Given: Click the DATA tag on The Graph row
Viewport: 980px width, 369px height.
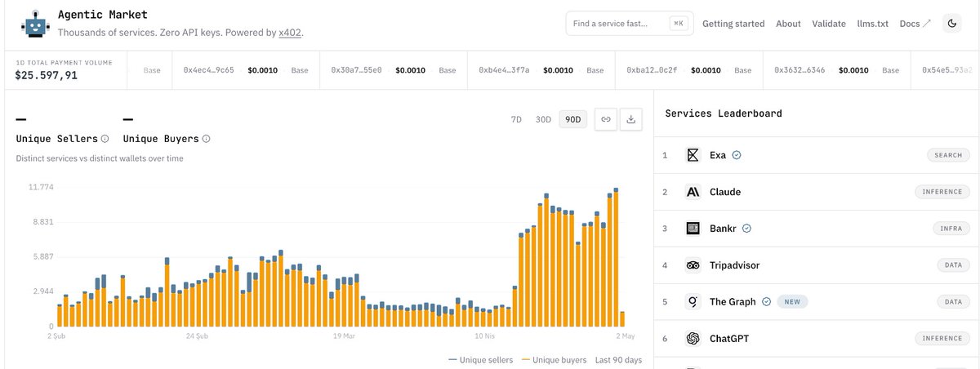Looking at the screenshot, I should (952, 301).
